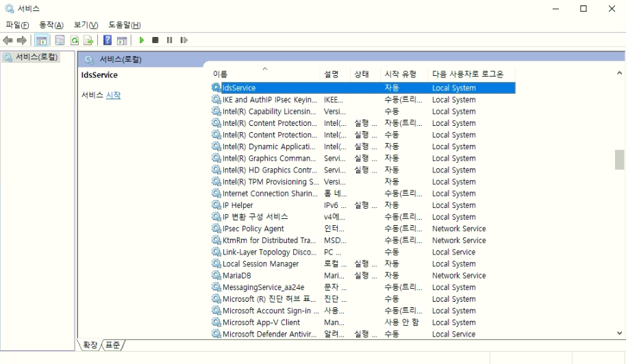Click the gear icon of IP Helper row
The image size is (626, 364).
click(x=216, y=205)
